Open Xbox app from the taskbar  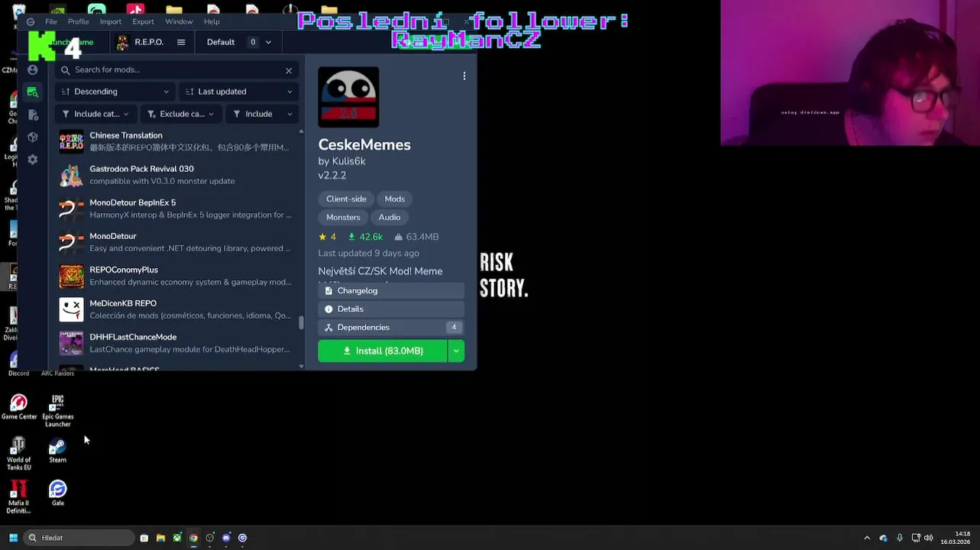coord(176,538)
